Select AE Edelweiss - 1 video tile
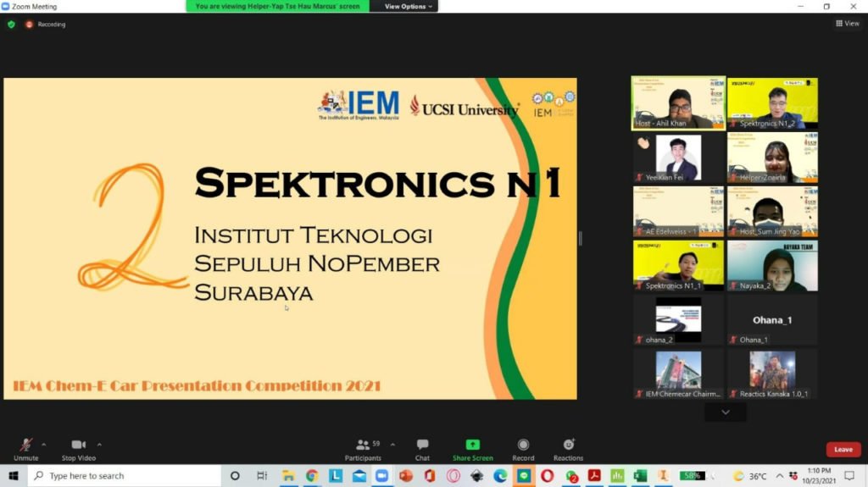868x487 pixels. coord(678,212)
